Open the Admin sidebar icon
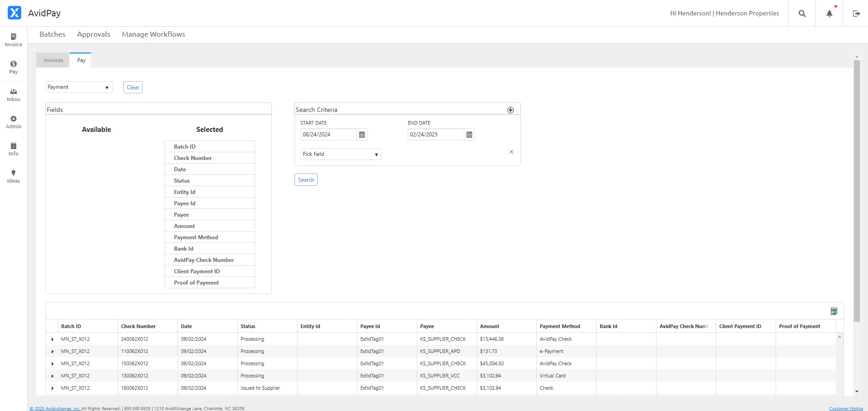 (13, 121)
